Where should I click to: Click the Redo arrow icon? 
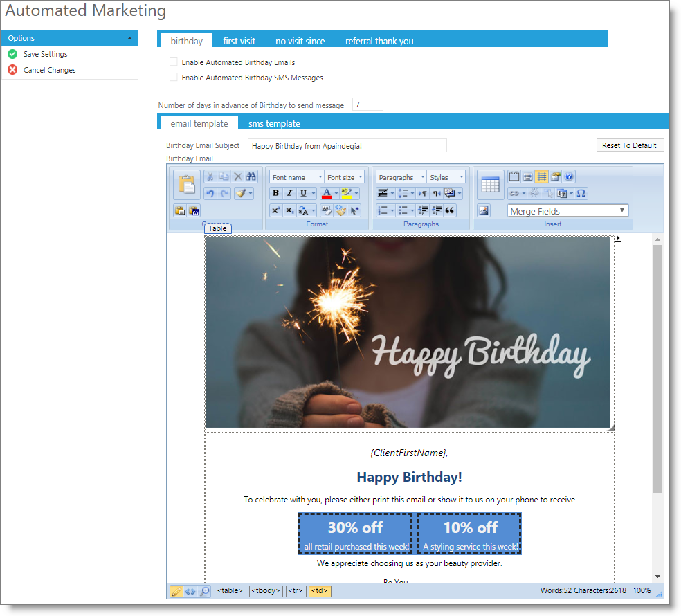224,193
